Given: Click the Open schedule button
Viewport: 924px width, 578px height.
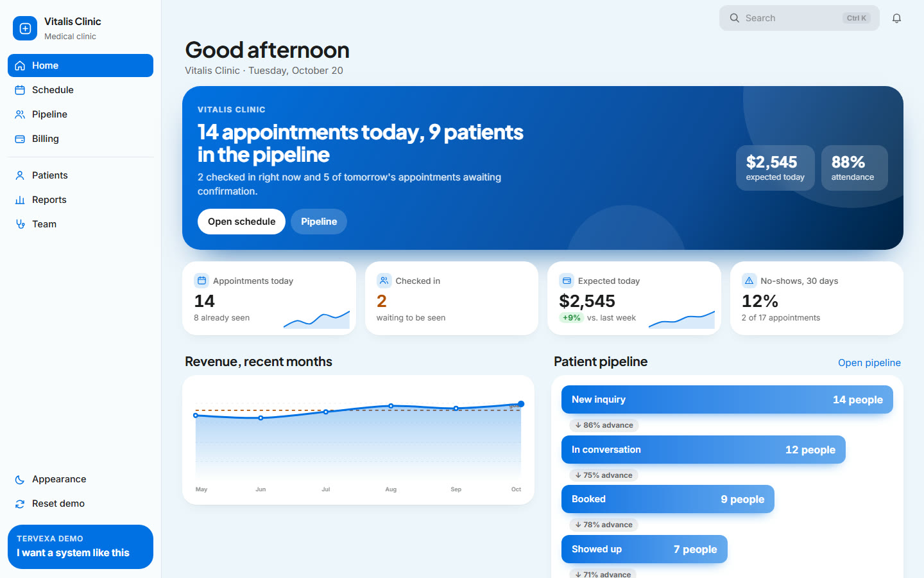Looking at the screenshot, I should click(241, 222).
